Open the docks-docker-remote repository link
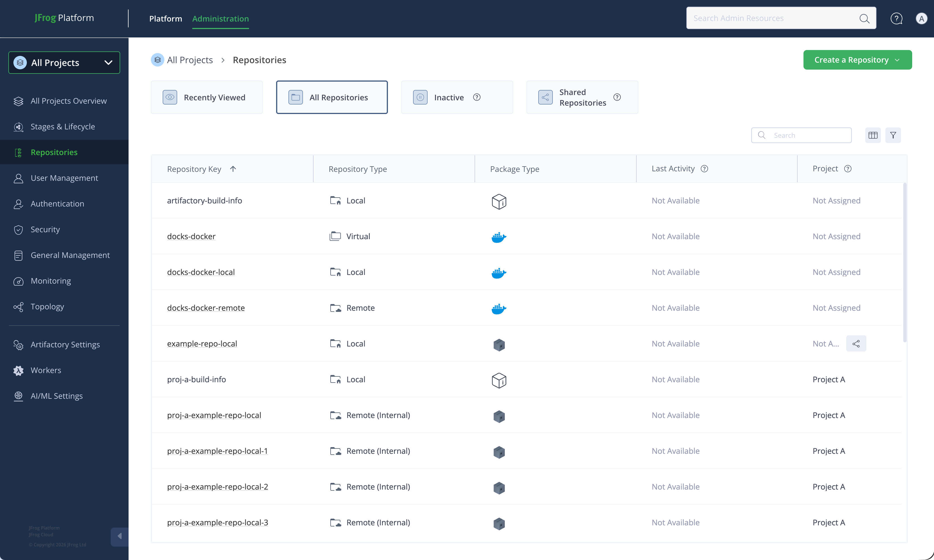 tap(206, 308)
